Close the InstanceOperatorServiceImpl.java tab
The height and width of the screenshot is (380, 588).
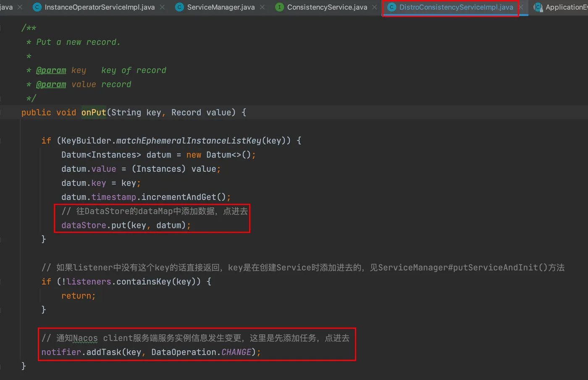point(162,7)
